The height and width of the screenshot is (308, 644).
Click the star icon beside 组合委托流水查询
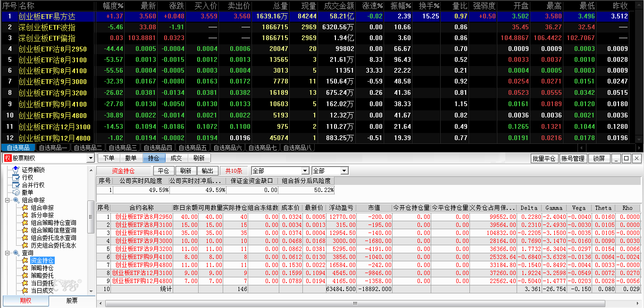point(25,238)
